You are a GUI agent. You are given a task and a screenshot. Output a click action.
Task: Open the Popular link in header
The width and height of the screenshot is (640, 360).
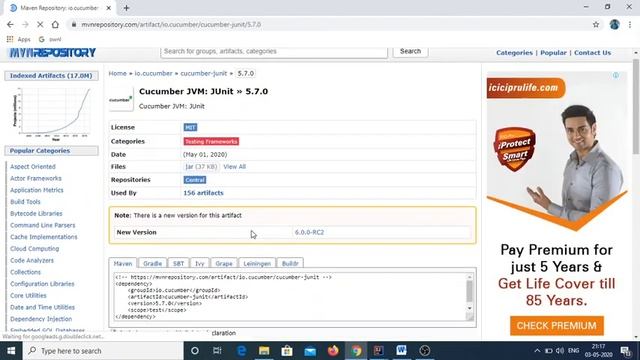point(553,53)
